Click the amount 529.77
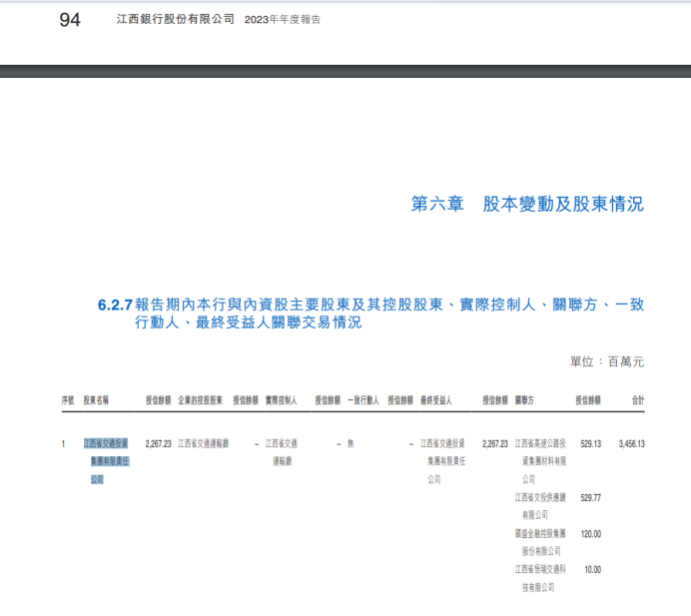 (x=591, y=498)
